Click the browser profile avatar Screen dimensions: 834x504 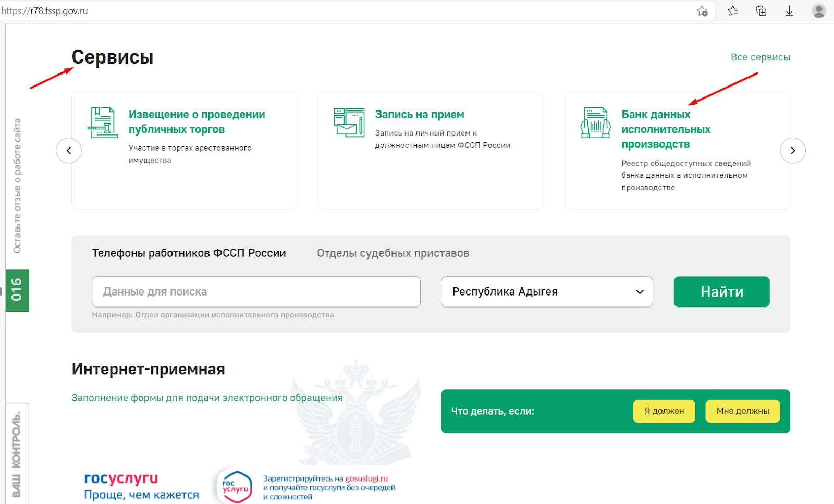(819, 11)
